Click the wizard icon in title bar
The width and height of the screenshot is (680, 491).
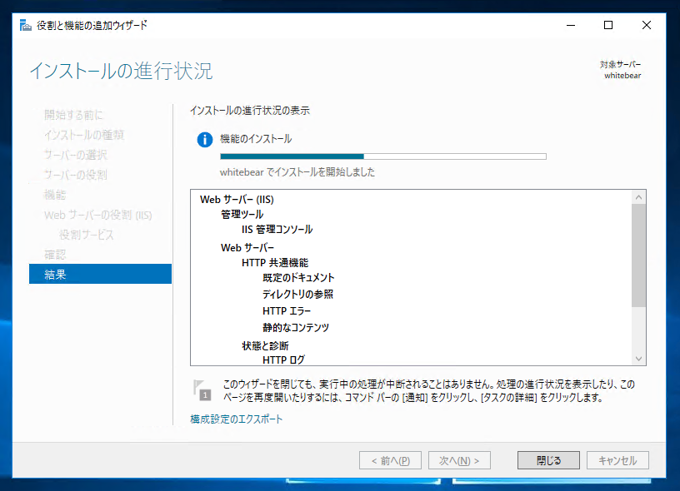(26, 26)
